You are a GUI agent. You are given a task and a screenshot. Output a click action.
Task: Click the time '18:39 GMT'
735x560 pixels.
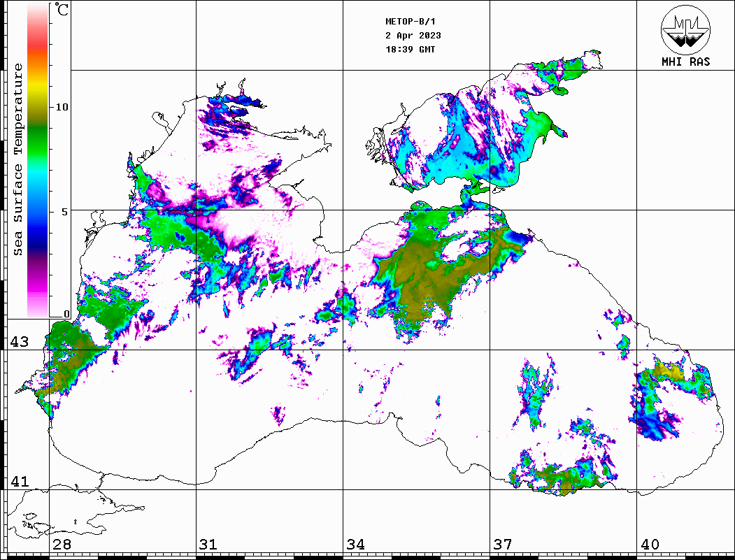pos(410,49)
